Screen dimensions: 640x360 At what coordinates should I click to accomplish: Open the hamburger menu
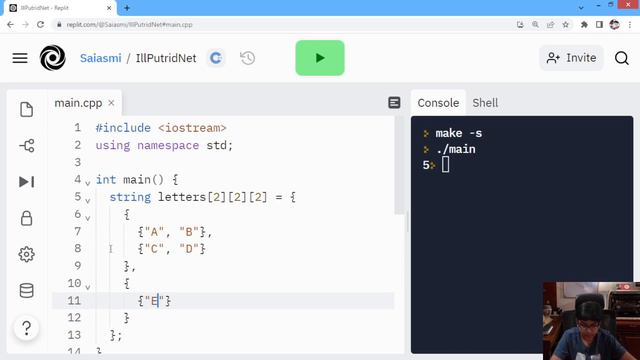20,58
